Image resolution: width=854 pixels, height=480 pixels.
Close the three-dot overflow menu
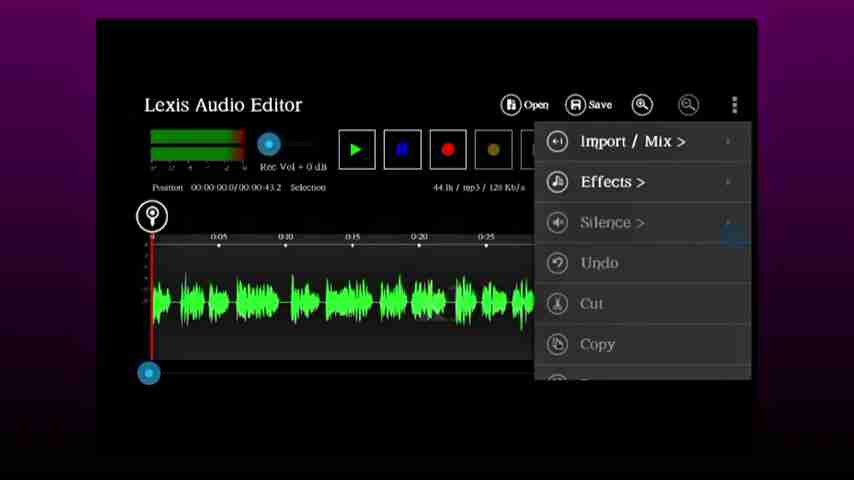[734, 105]
